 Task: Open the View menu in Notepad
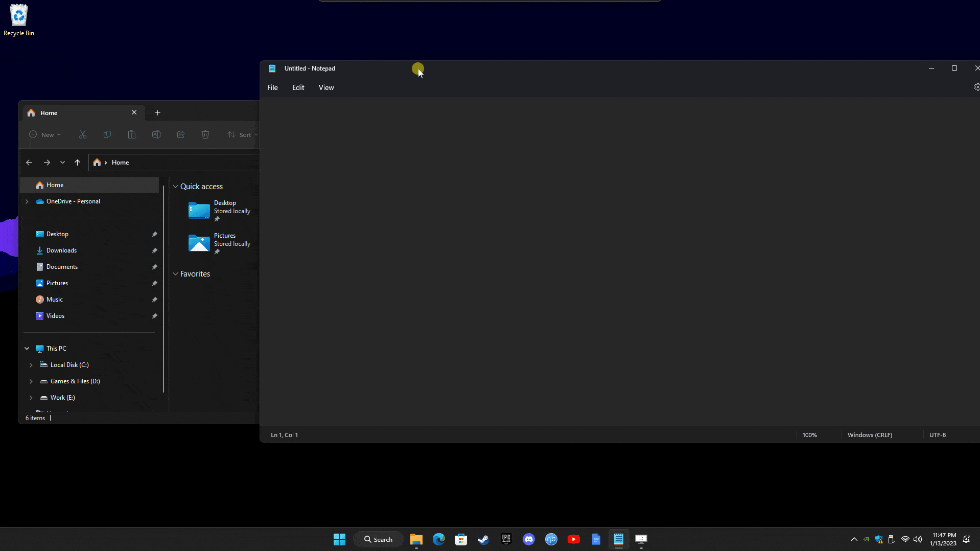pos(326,87)
